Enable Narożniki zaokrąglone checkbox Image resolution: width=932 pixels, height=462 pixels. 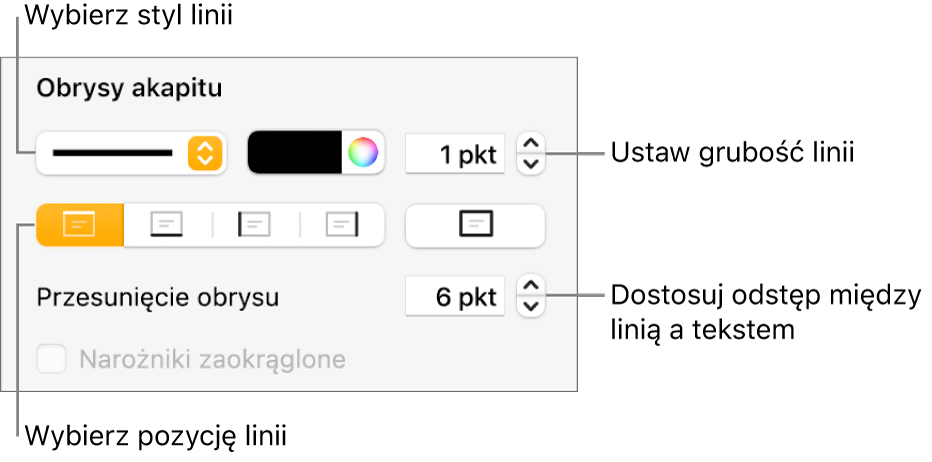51,359
